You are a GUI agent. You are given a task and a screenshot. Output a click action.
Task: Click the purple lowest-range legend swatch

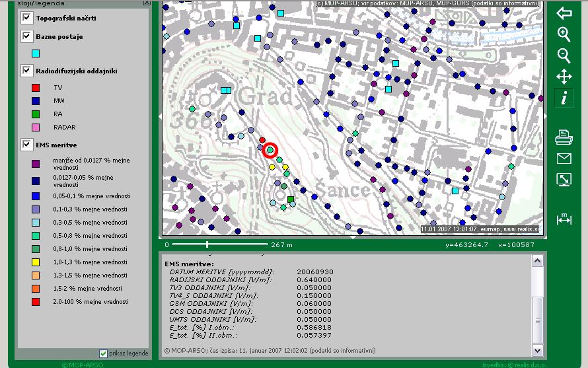click(36, 164)
